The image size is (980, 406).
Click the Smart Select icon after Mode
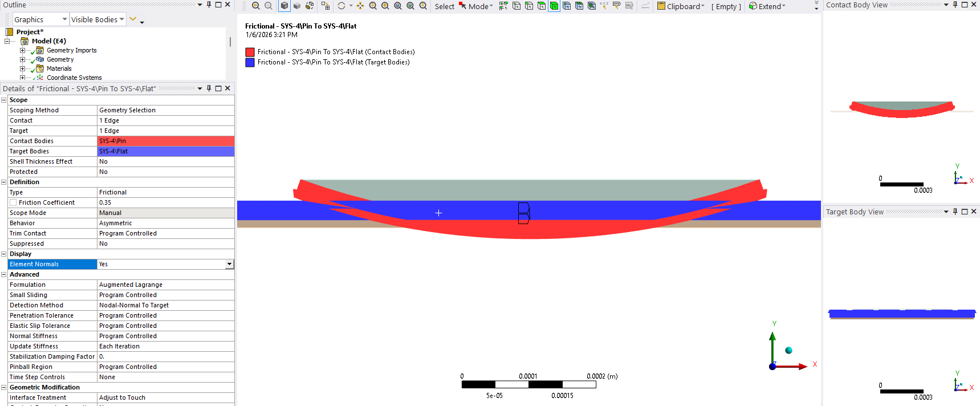[x=503, y=6]
